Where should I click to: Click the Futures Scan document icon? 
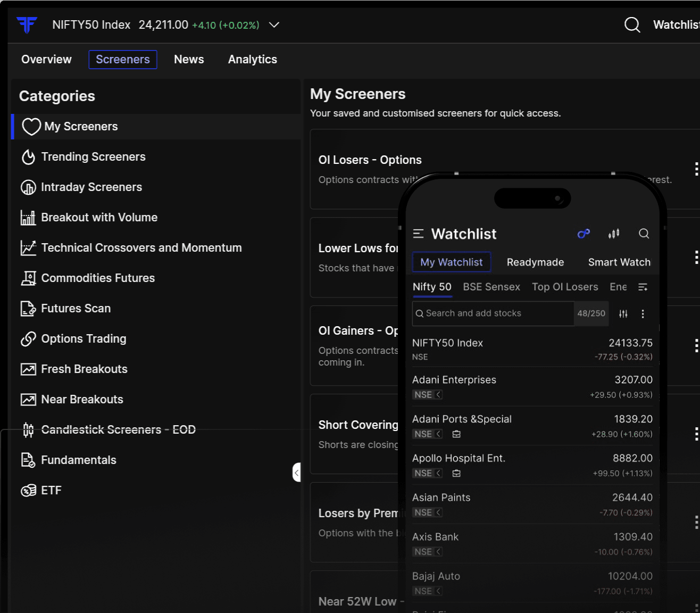coord(28,309)
